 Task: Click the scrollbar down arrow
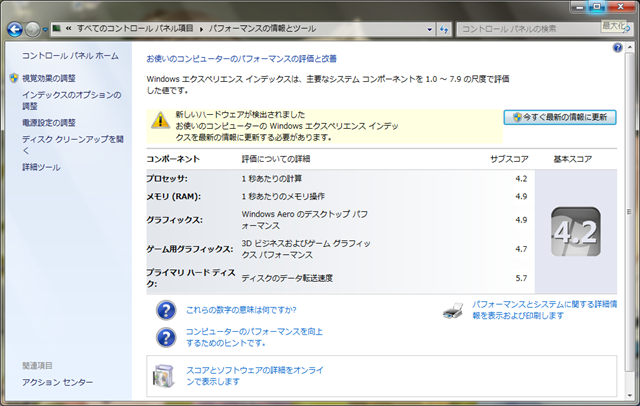pyautogui.click(x=629, y=395)
